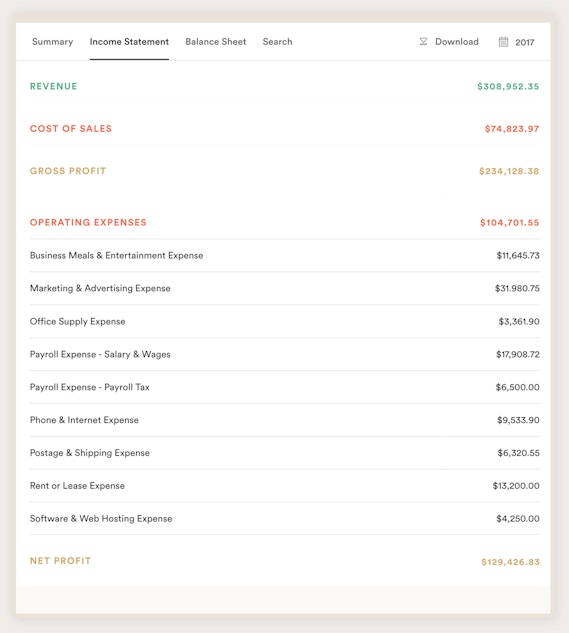This screenshot has height=633, width=569.
Task: Click the calendar icon beside 2017
Action: pyautogui.click(x=503, y=42)
